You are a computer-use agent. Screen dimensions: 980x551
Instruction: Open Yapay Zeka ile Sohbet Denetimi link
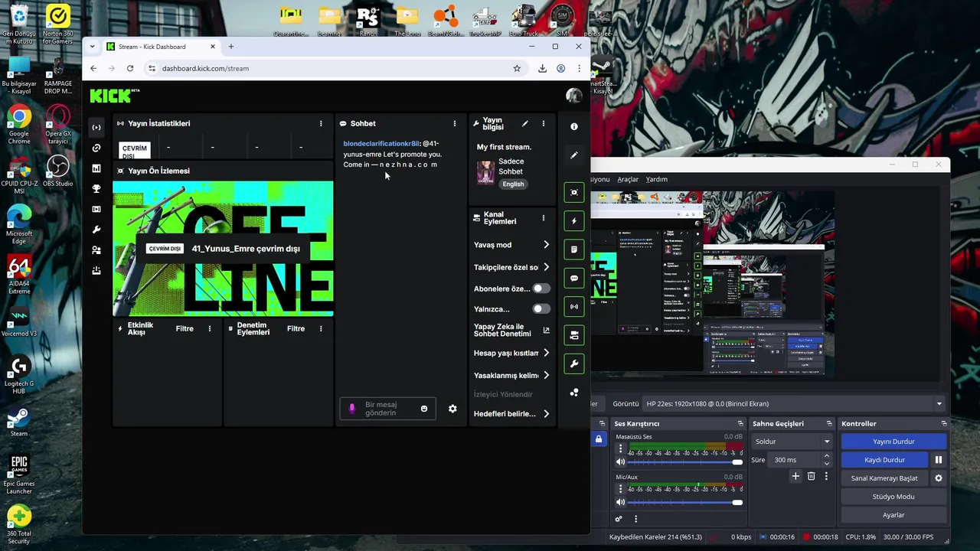point(511,331)
